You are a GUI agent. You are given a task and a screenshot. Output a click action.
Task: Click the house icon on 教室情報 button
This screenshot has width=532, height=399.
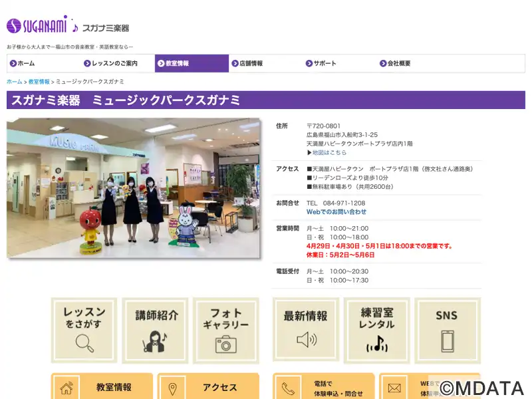66,388
